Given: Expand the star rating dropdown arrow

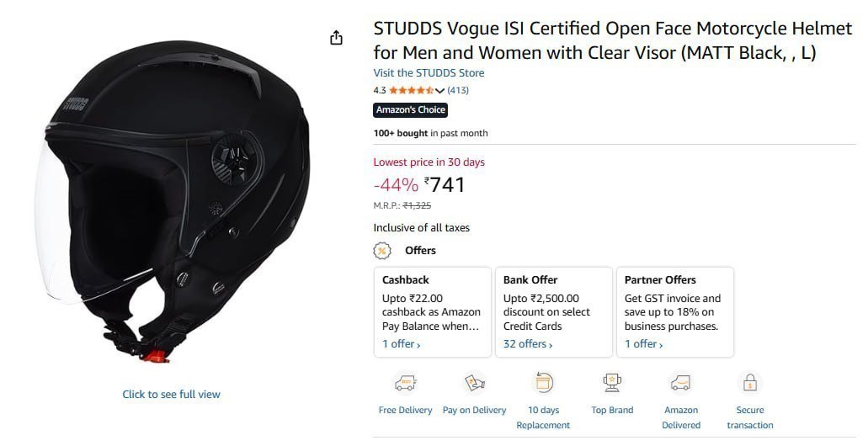Looking at the screenshot, I should pyautogui.click(x=439, y=90).
